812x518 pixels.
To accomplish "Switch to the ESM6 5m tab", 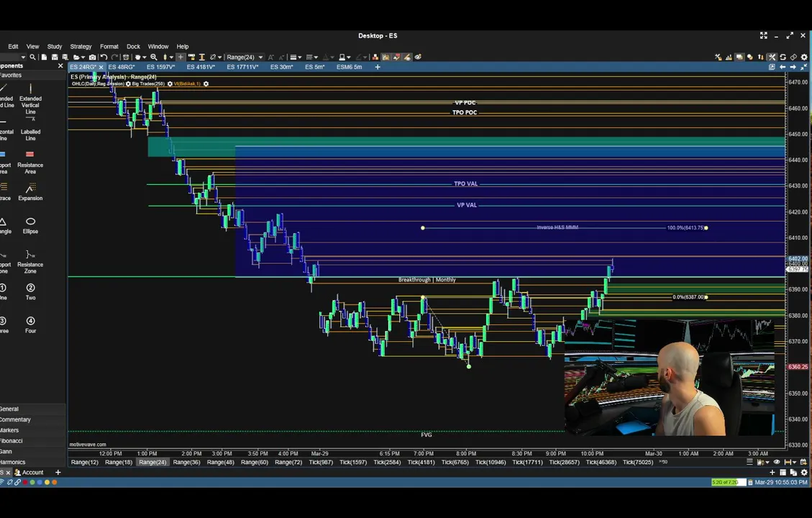I will coord(349,67).
